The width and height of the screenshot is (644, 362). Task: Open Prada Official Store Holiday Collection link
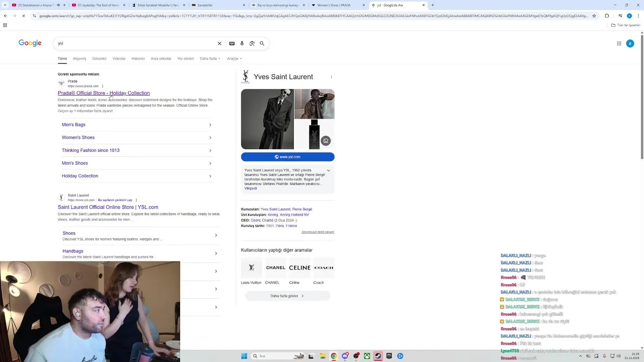(104, 93)
